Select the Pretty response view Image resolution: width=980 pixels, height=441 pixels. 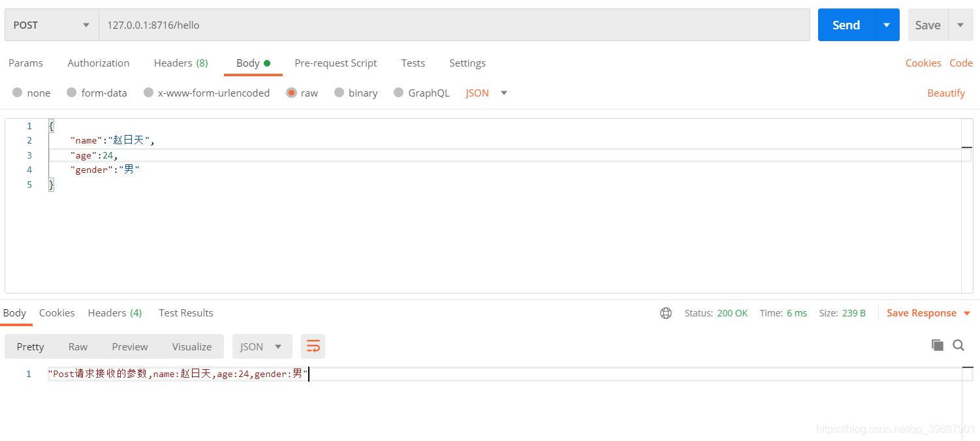pos(30,346)
